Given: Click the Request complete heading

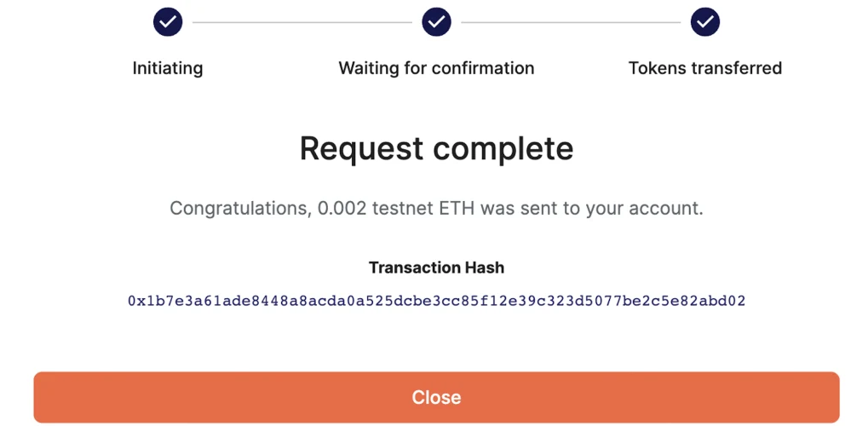Looking at the screenshot, I should (x=436, y=148).
